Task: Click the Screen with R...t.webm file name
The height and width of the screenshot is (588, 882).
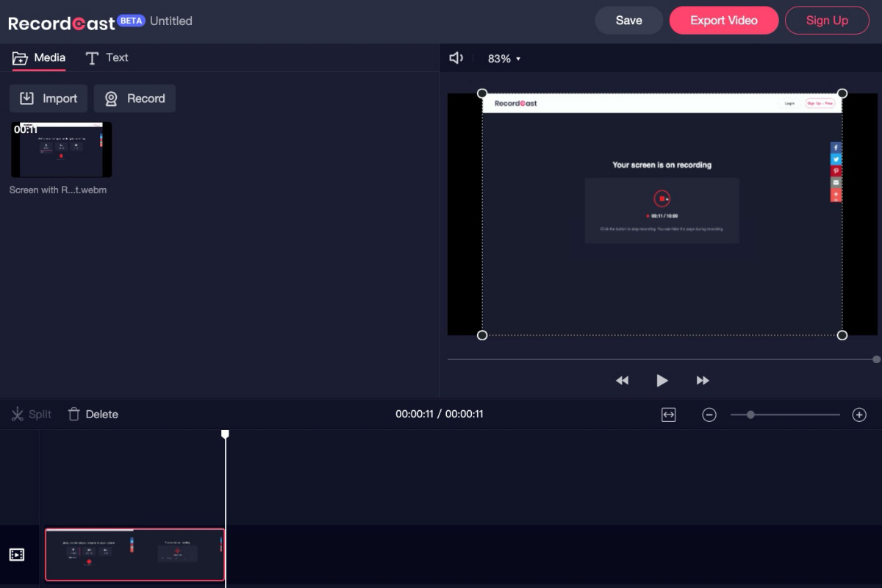Action: [58, 190]
